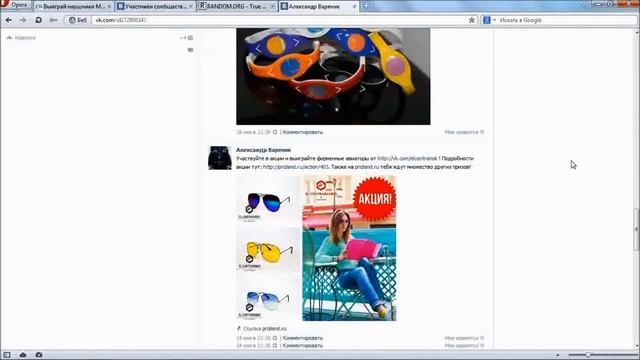
Task: Click the camera icon in the status bar
Action: pyautogui.click(x=39, y=355)
